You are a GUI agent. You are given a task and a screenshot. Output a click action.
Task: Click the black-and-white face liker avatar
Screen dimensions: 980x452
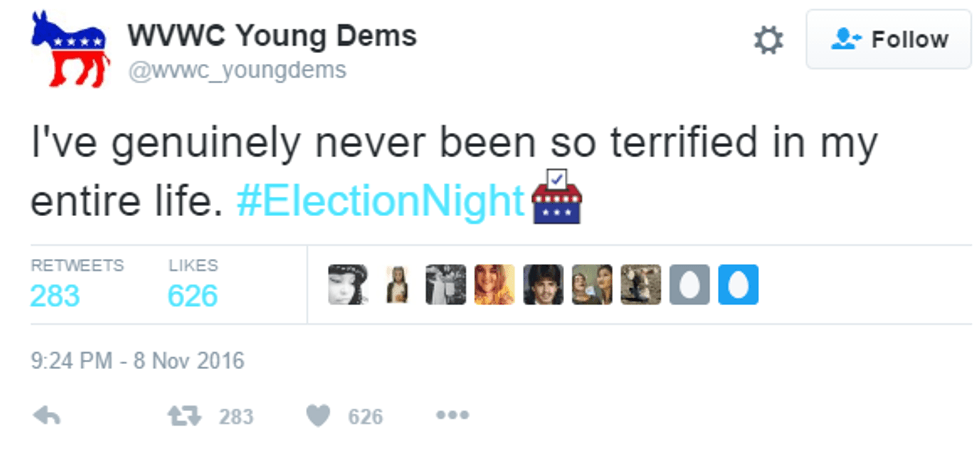pyautogui.click(x=347, y=285)
